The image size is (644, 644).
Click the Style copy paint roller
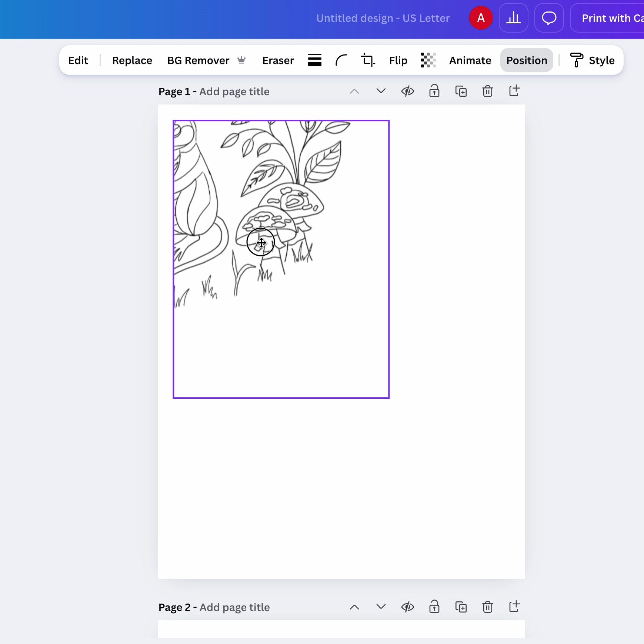pyautogui.click(x=593, y=60)
